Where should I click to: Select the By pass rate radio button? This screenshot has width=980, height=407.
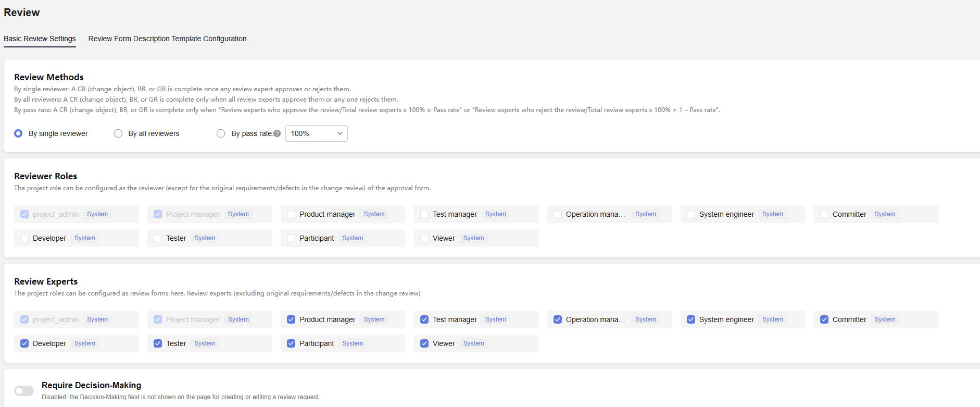(x=221, y=133)
